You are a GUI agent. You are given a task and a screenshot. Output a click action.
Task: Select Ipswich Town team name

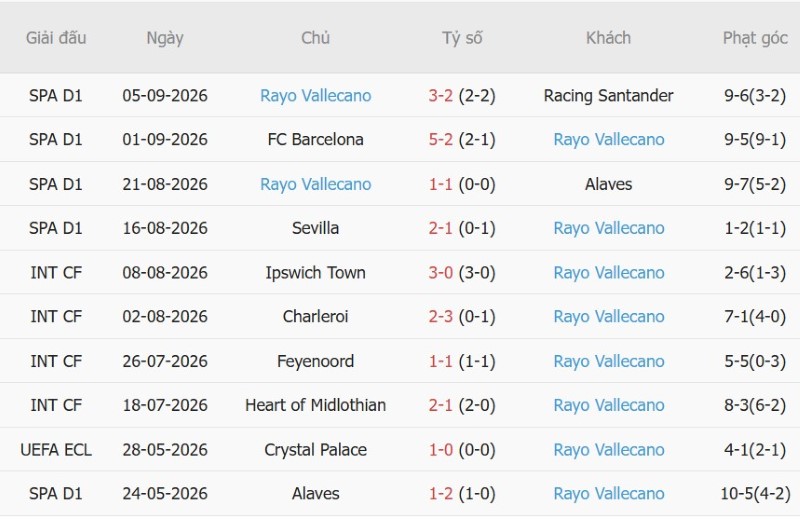pyautogui.click(x=315, y=272)
